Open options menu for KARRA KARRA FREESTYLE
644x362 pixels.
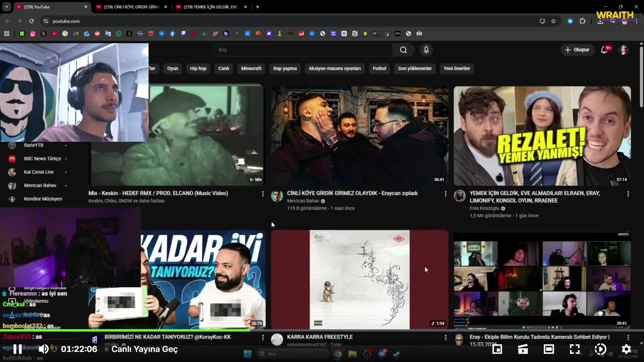tap(445, 337)
